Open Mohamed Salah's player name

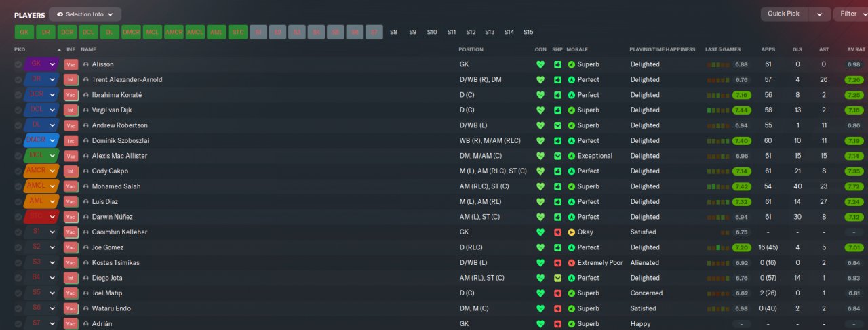[x=116, y=186]
